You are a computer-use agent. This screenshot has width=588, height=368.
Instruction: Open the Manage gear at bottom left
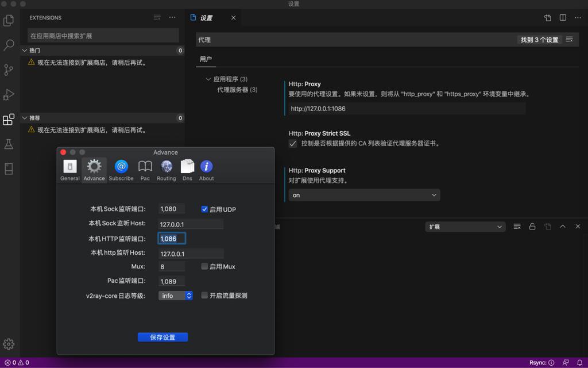(9, 344)
